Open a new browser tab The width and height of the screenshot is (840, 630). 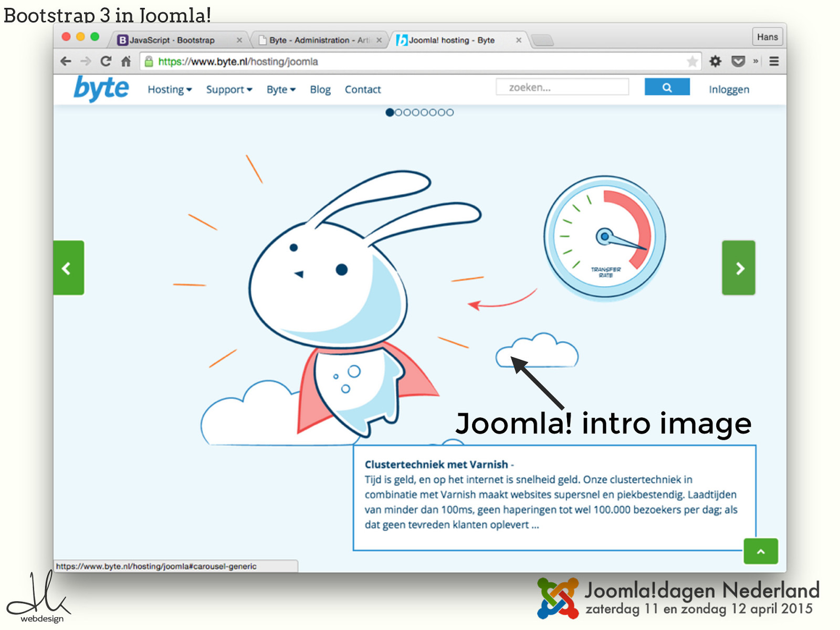coord(542,40)
